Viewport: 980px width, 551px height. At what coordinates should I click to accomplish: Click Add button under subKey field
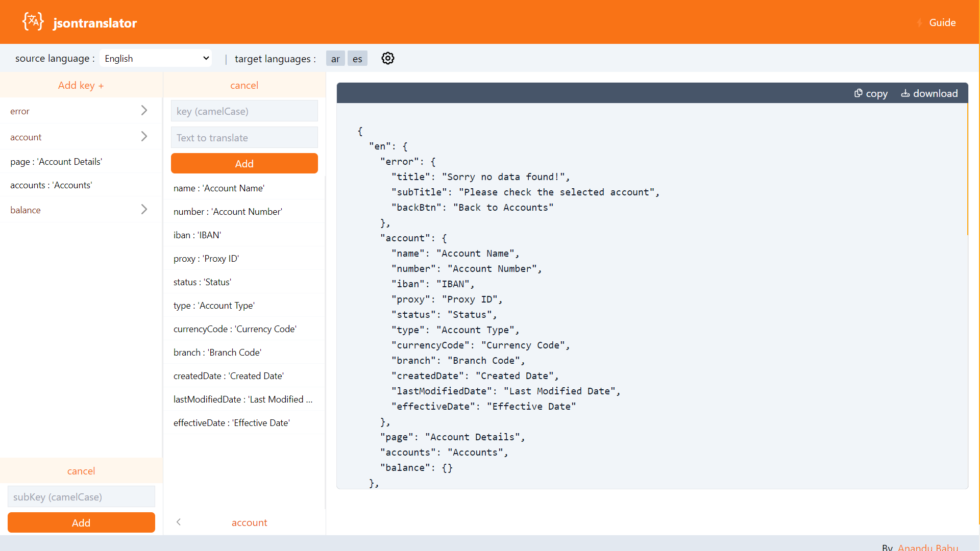pyautogui.click(x=81, y=522)
